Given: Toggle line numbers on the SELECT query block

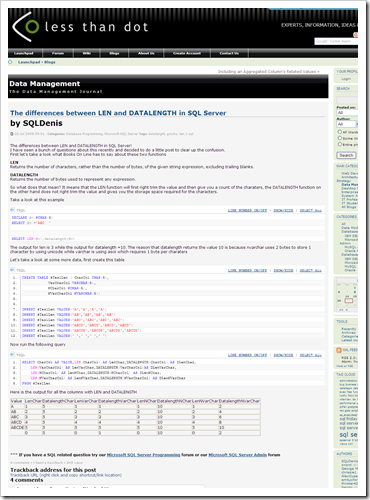Looking at the screenshot, I should click(247, 355).
